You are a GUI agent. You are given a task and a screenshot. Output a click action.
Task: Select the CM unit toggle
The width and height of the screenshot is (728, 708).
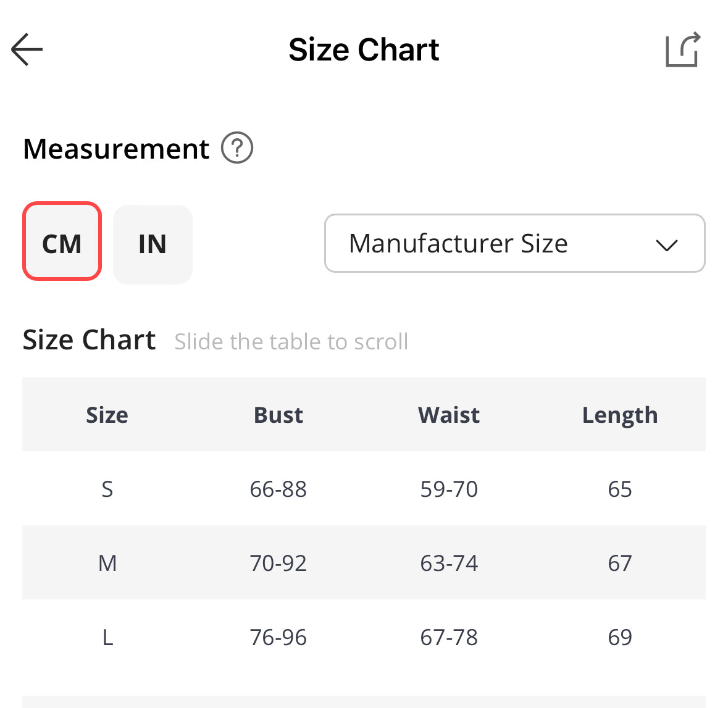coord(62,242)
